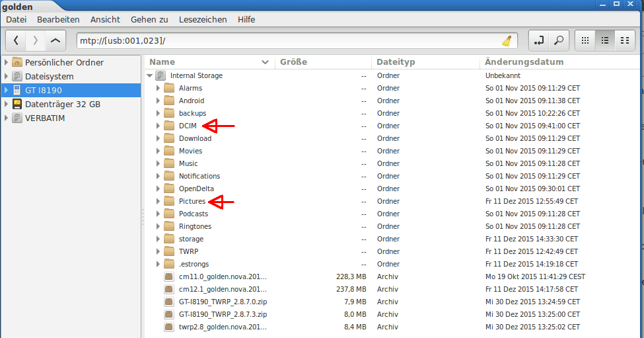The image size is (644, 338).
Task: Click the TWRP folder icon
Action: (x=169, y=251)
